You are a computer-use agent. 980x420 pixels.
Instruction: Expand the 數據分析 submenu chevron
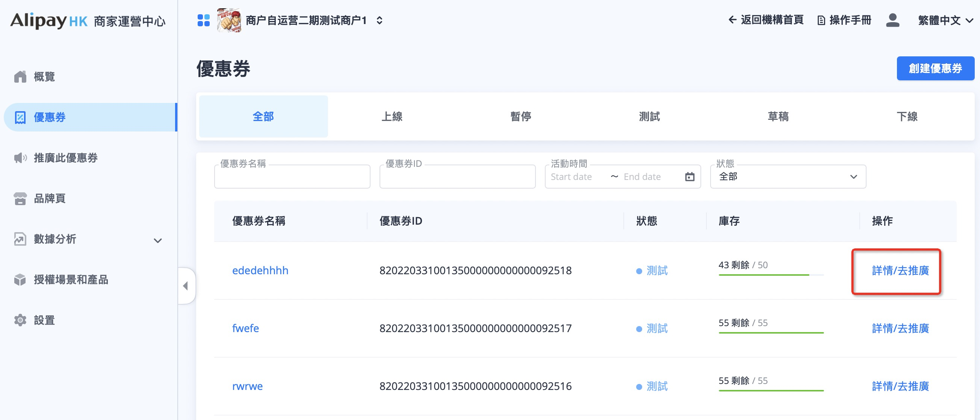157,240
